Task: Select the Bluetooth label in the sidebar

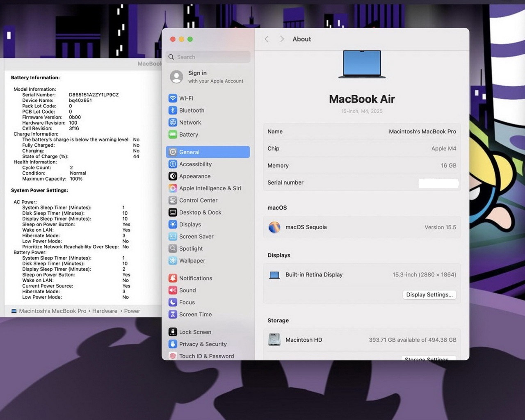Action: coord(192,110)
